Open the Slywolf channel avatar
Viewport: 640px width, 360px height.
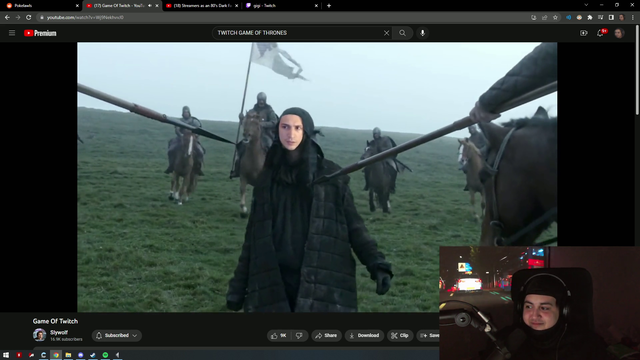(x=40, y=335)
